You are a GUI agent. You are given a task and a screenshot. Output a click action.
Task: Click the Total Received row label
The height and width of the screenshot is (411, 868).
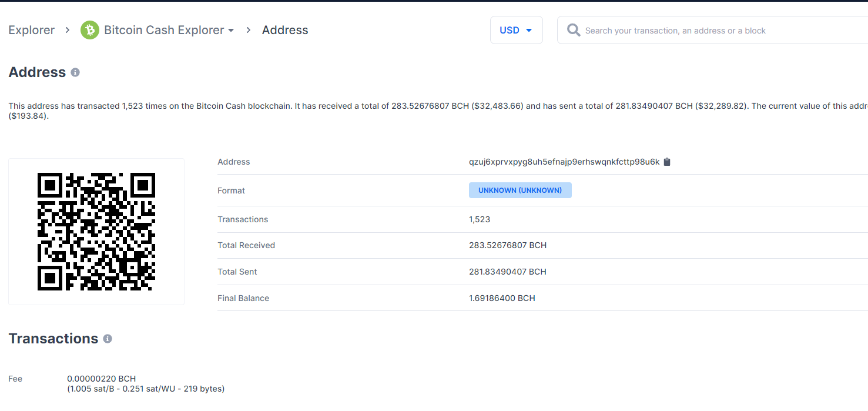[246, 245]
